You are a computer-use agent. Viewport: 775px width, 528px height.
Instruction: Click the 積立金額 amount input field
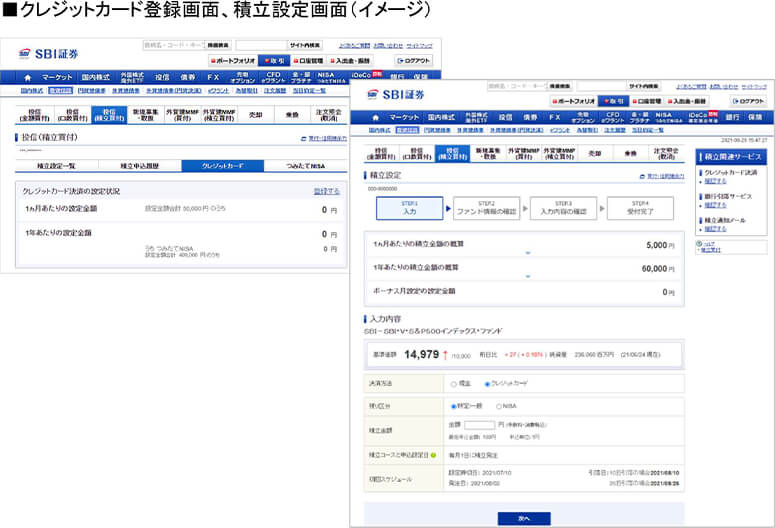point(479,425)
